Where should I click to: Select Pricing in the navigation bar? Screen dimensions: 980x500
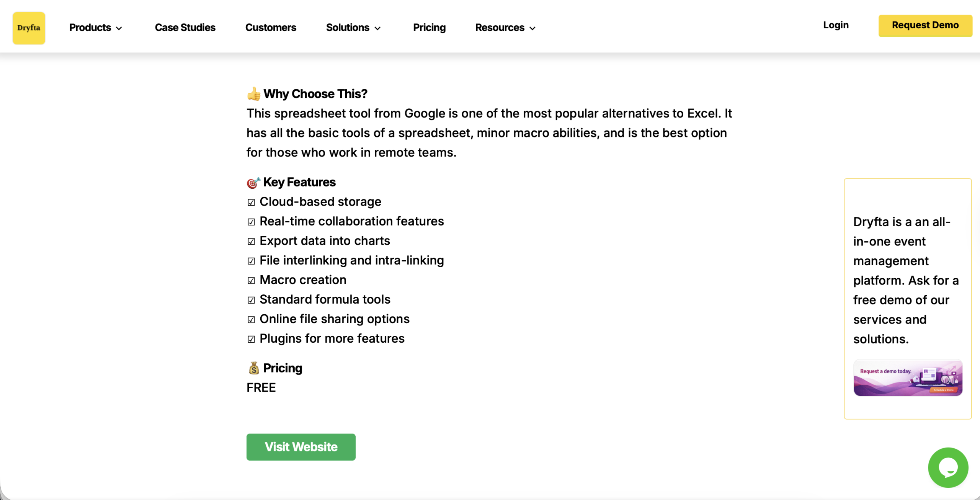pos(429,28)
